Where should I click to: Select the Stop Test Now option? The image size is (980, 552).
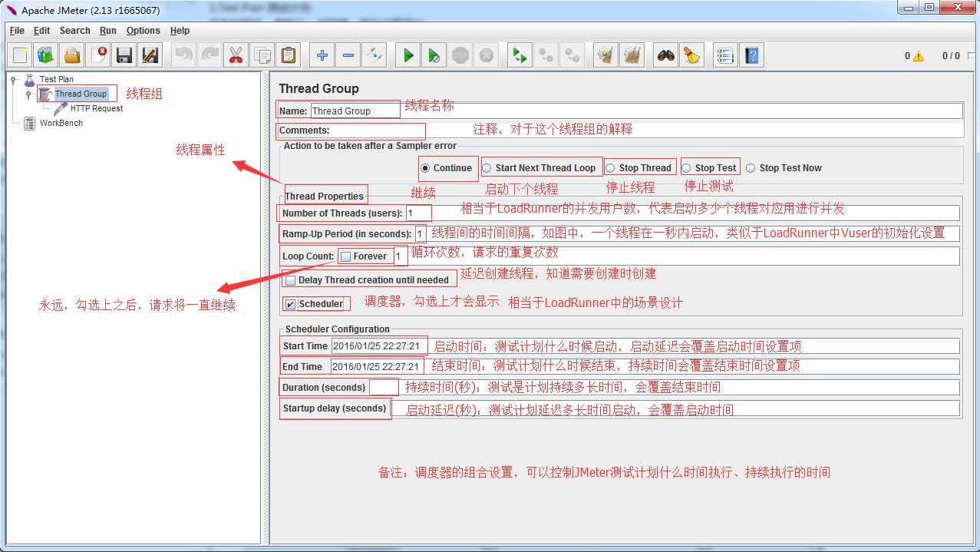pyautogui.click(x=751, y=168)
